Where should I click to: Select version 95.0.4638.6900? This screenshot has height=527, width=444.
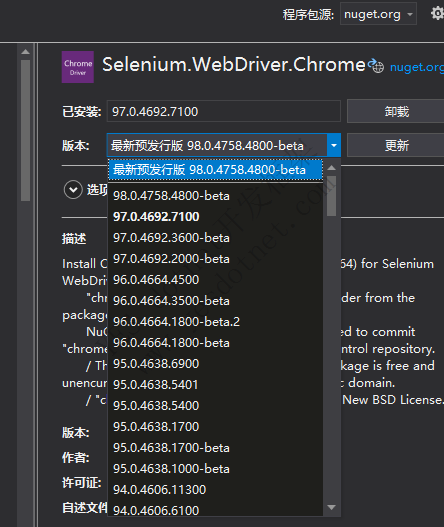click(x=215, y=364)
